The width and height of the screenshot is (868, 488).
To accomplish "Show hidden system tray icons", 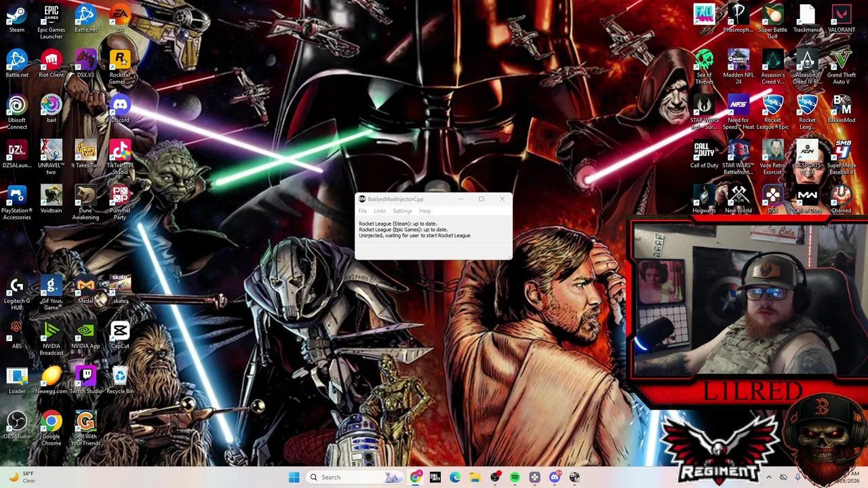I will (x=768, y=477).
